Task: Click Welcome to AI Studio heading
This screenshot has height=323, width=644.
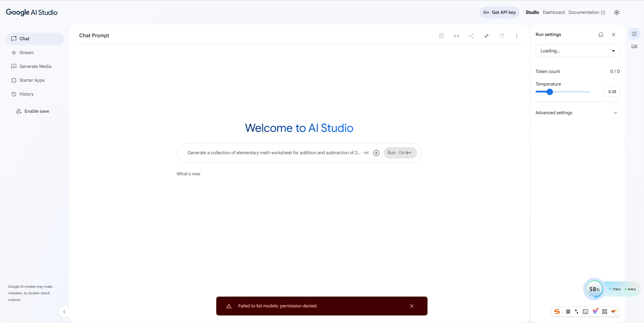Action: tap(299, 128)
